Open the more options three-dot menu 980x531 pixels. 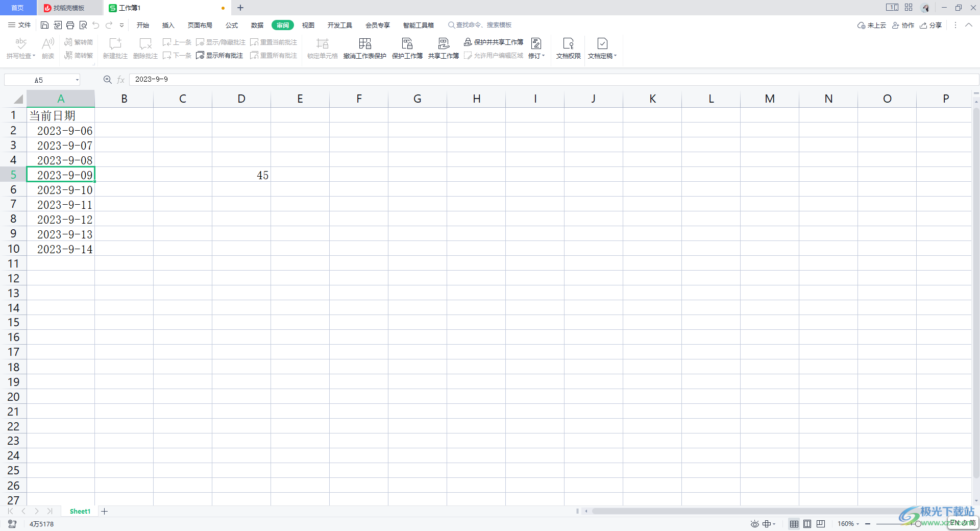point(955,25)
